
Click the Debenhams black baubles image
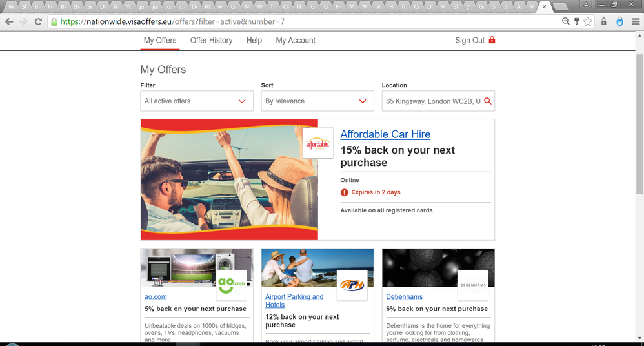click(x=438, y=267)
